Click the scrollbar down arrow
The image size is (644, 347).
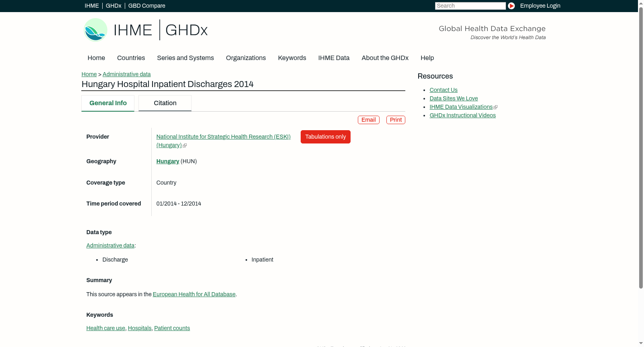641,343
